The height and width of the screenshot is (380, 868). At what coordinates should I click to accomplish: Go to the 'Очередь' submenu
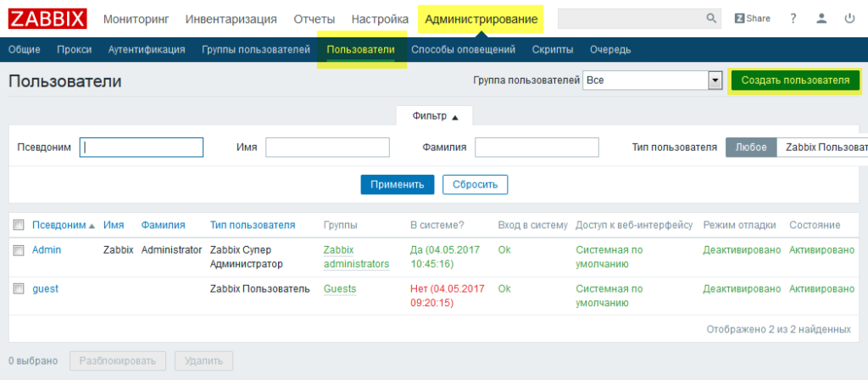tap(610, 50)
